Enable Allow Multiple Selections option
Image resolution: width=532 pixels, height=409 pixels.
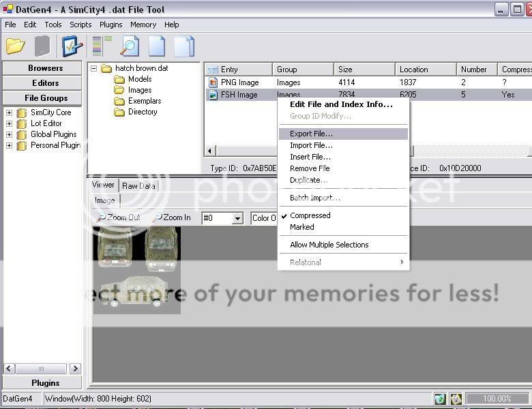[329, 245]
